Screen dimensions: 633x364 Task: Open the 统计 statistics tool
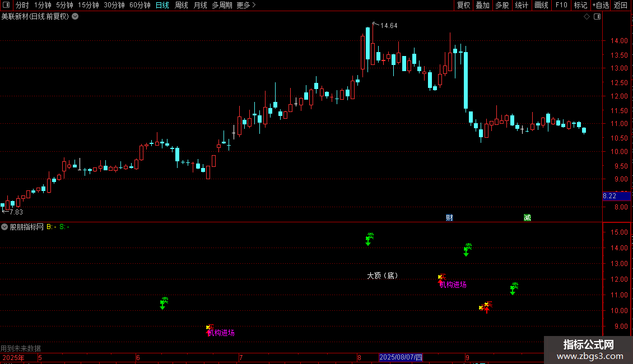tap(522, 5)
